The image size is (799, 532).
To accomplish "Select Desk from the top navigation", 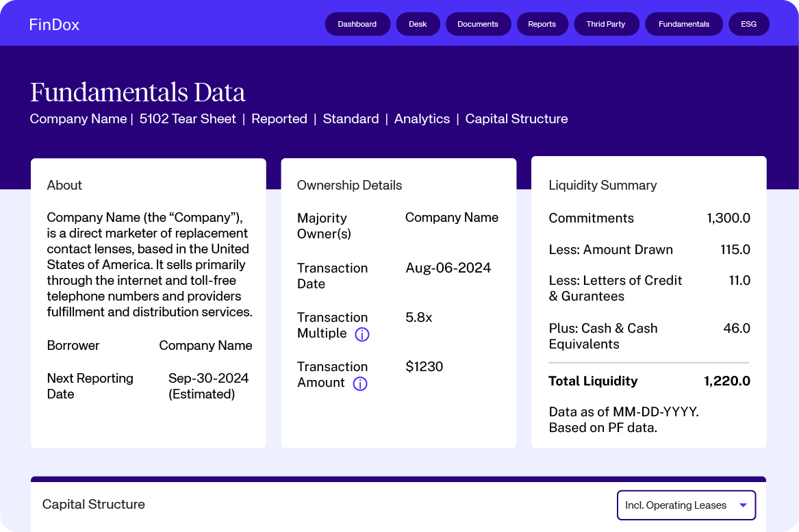I will click(x=418, y=23).
